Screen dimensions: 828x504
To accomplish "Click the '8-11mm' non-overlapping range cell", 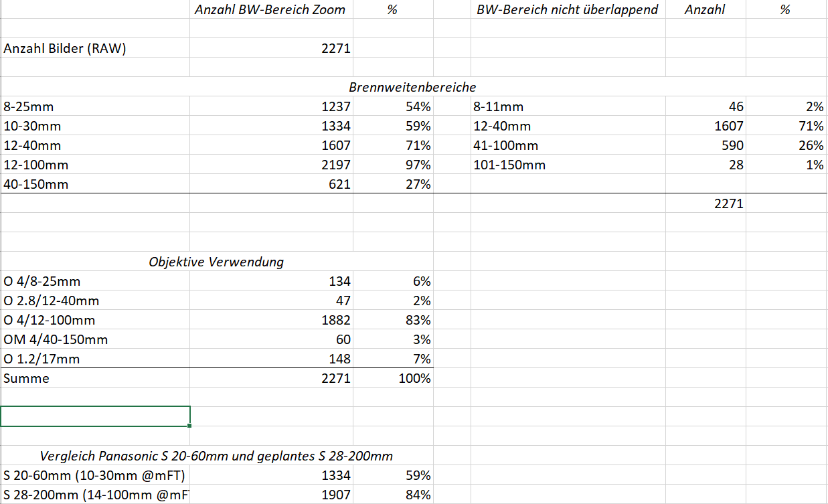I will [x=498, y=106].
